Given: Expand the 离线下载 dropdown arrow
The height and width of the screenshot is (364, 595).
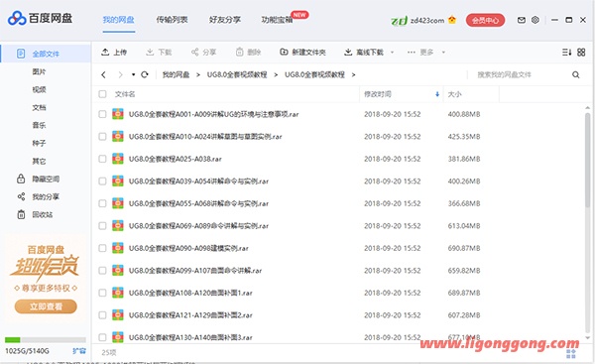Looking at the screenshot, I should [x=392, y=53].
